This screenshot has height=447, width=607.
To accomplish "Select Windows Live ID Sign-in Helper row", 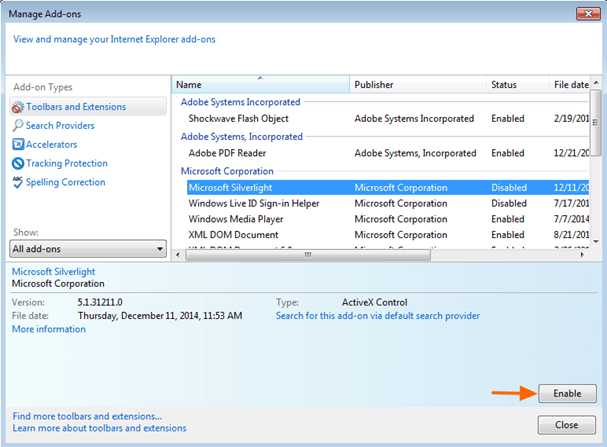I will (388, 204).
